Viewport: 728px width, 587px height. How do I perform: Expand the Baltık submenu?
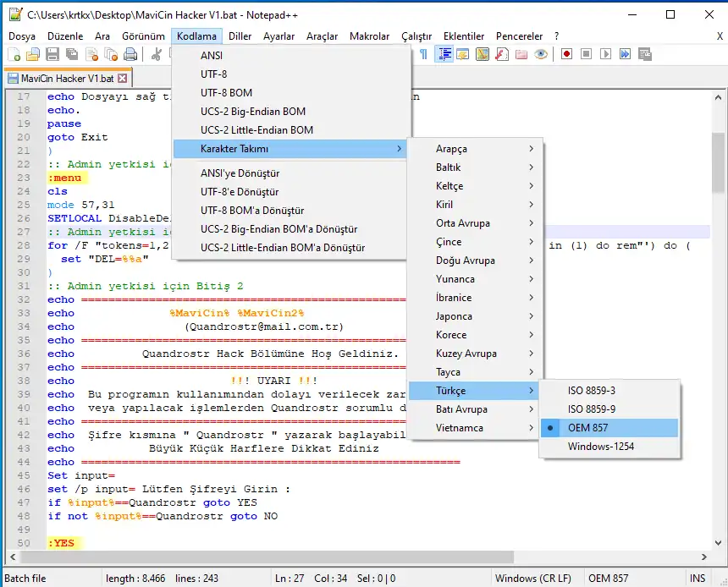[475, 167]
